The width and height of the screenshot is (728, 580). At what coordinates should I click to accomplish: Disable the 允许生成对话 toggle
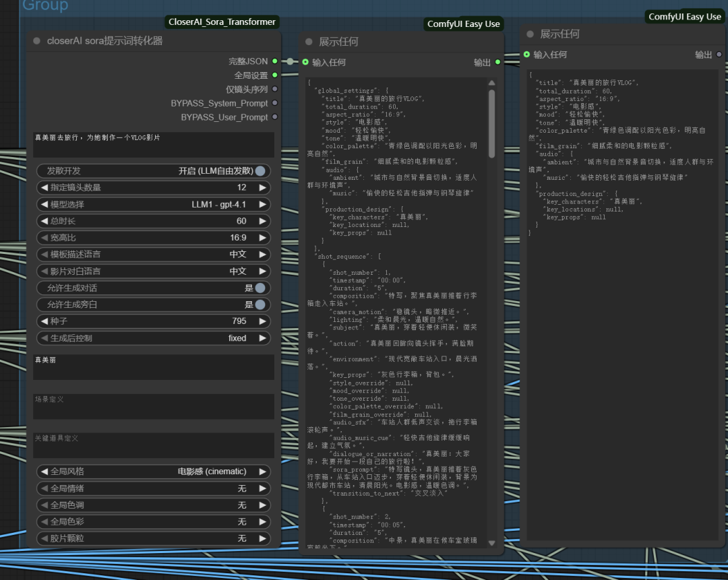point(260,288)
